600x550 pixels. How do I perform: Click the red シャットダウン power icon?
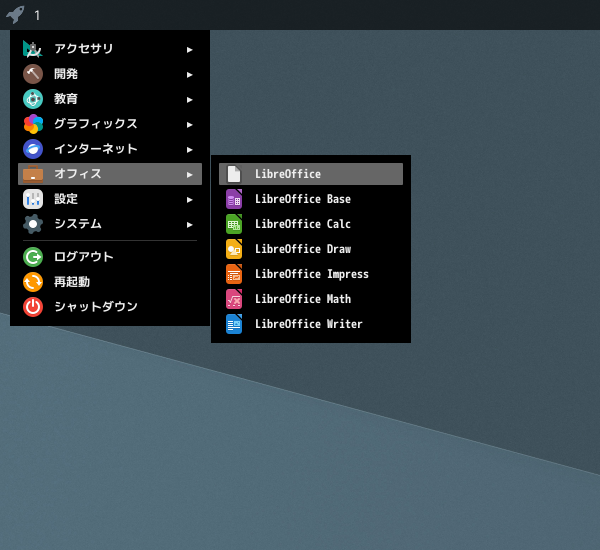(33, 307)
